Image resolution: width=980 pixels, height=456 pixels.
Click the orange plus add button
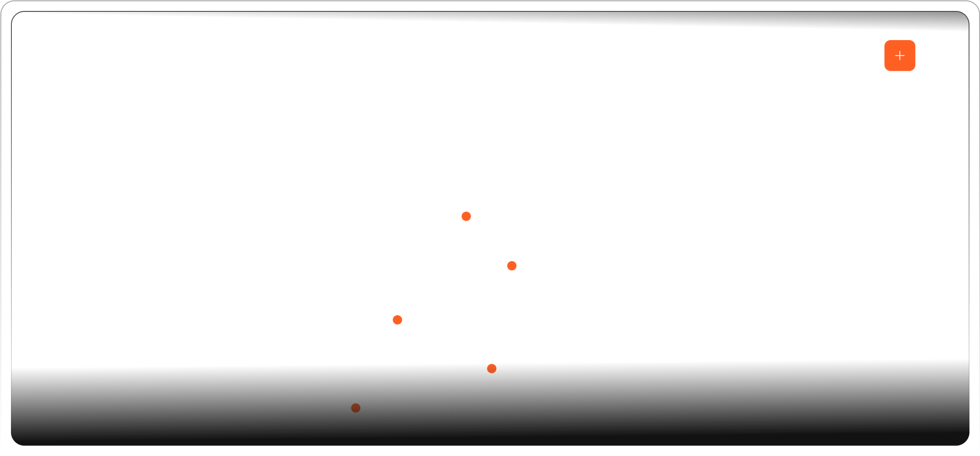(899, 56)
